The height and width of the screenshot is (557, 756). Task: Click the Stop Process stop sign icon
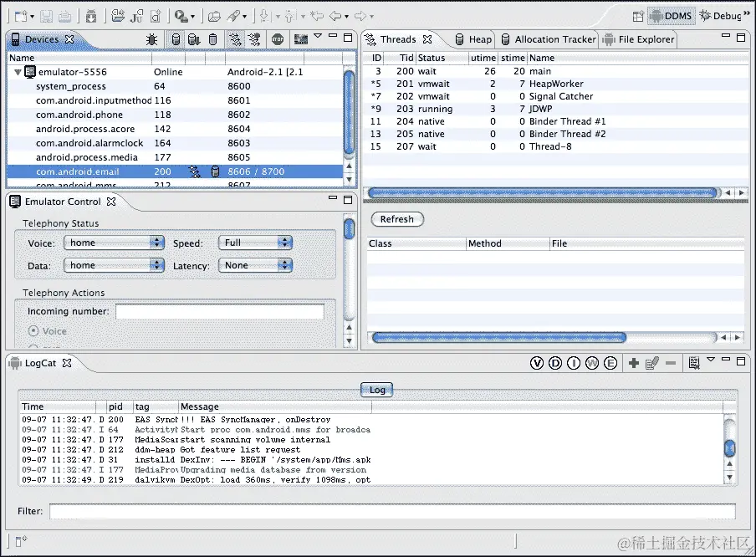click(278, 39)
